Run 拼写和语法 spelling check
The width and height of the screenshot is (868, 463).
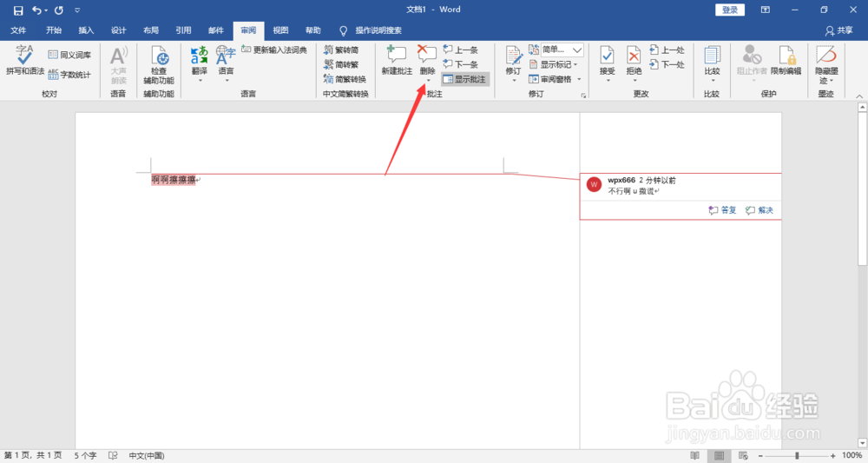25,60
